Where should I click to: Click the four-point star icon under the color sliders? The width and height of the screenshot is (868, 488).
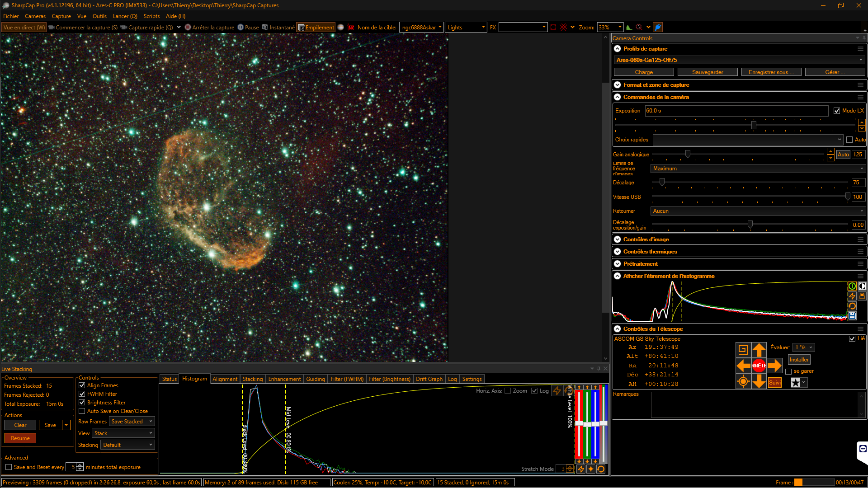pyautogui.click(x=591, y=469)
